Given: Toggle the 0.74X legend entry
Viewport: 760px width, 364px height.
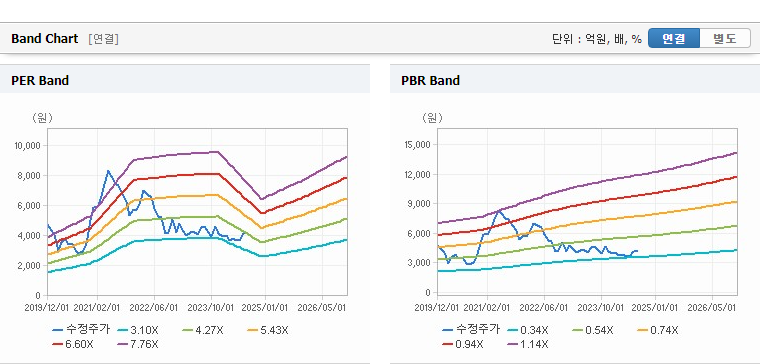Looking at the screenshot, I should point(658,331).
